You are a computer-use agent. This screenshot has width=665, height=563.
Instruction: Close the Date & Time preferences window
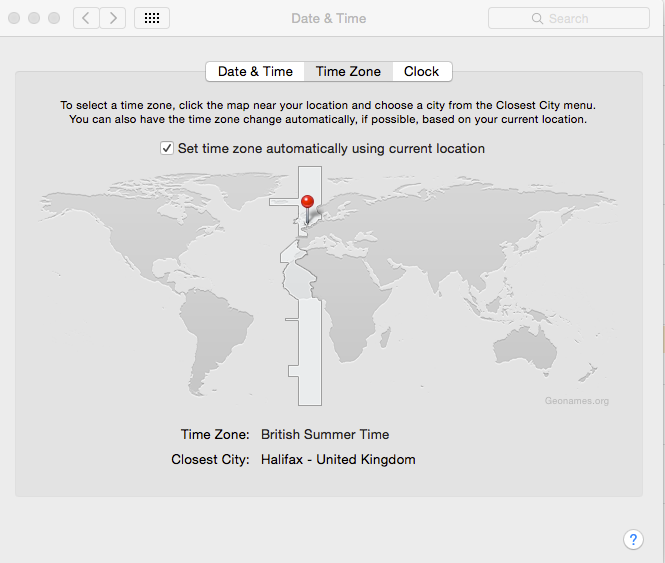14,18
